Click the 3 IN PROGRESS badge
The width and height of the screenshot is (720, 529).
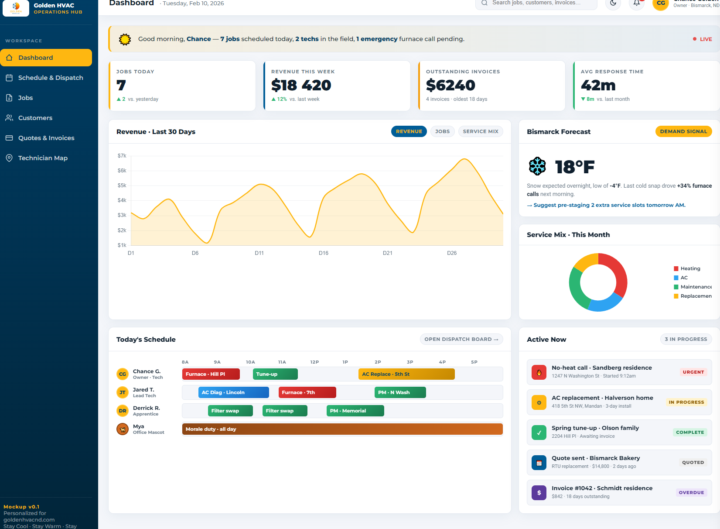coord(686,339)
